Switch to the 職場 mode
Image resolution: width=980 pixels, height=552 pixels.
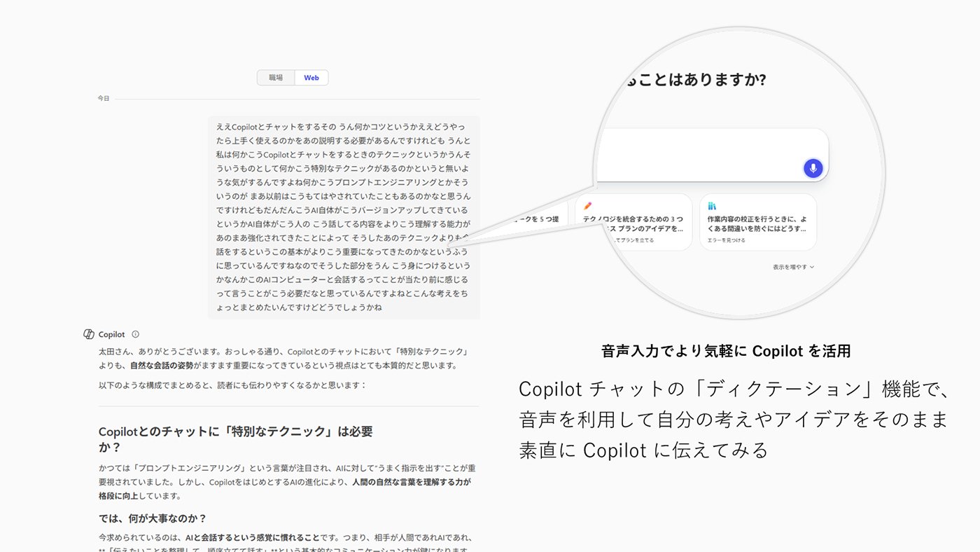276,78
